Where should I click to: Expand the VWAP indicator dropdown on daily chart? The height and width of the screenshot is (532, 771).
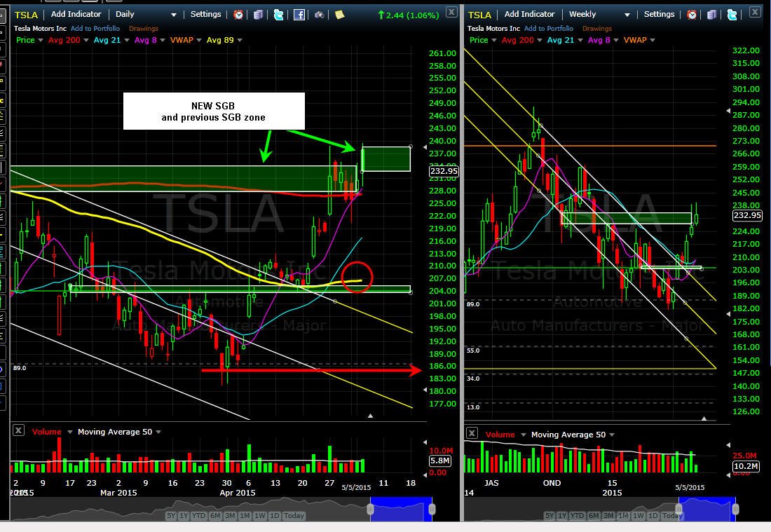coord(199,41)
